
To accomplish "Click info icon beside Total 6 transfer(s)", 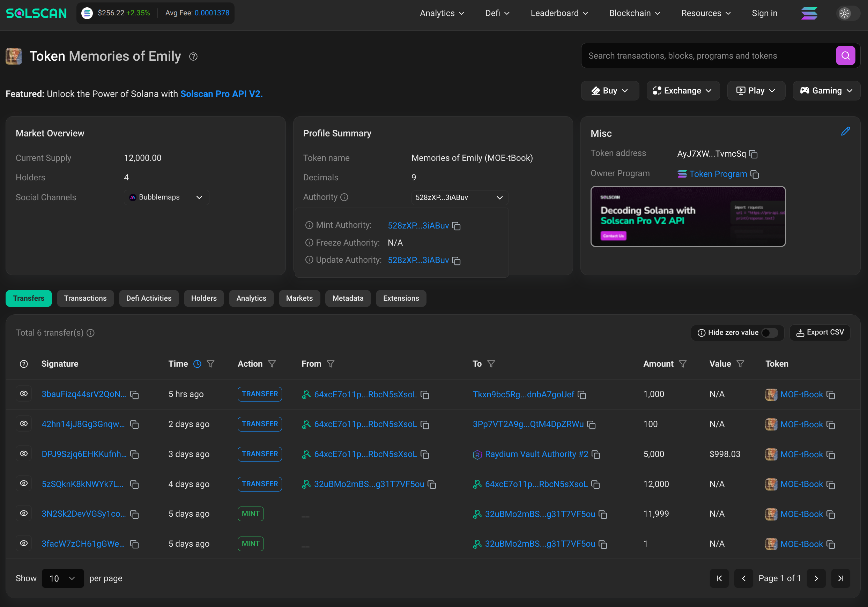I will coord(90,332).
